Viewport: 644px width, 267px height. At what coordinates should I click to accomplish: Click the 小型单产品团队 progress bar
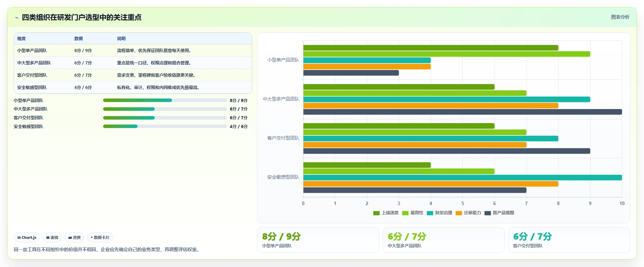165,100
